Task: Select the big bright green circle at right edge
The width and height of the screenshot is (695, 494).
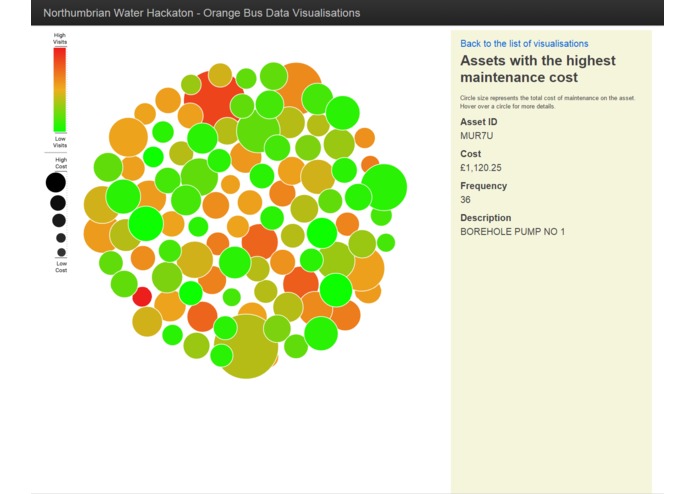Action: [x=384, y=187]
